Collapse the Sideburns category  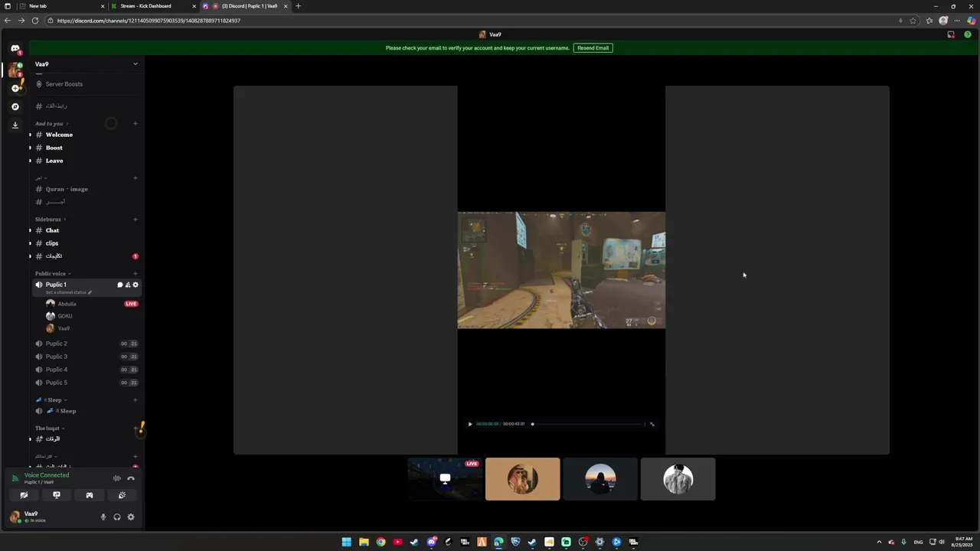click(50, 220)
